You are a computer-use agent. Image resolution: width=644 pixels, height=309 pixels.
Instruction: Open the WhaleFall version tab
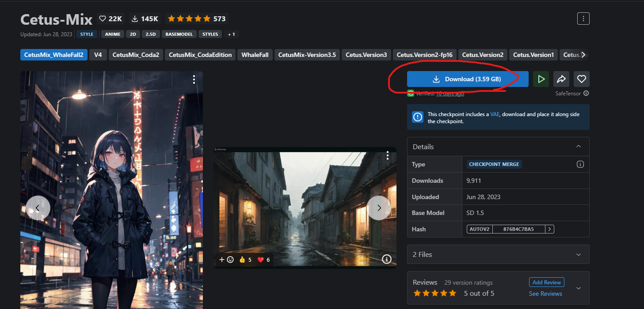255,55
